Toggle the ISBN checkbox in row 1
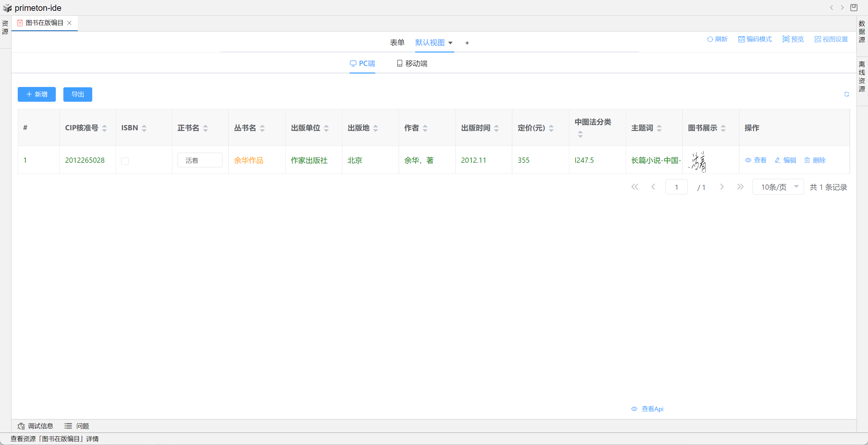Image resolution: width=868 pixels, height=445 pixels. (125, 161)
